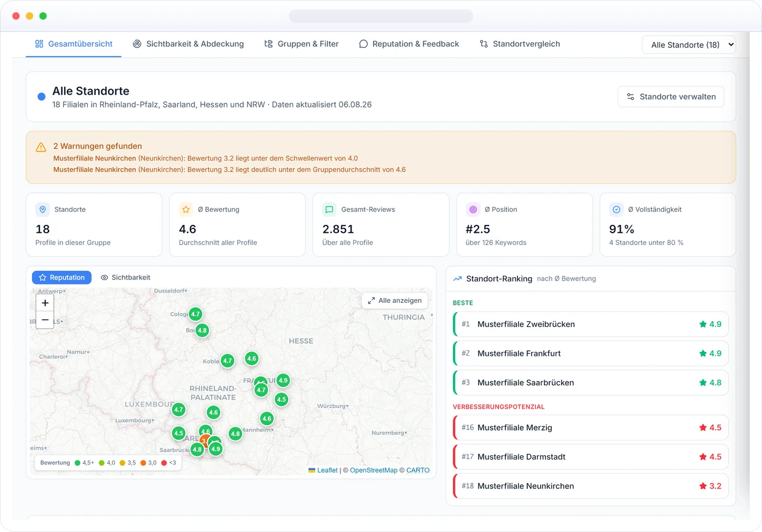
Task: Go to the Gruppen & Filter tab
Action: click(x=301, y=44)
